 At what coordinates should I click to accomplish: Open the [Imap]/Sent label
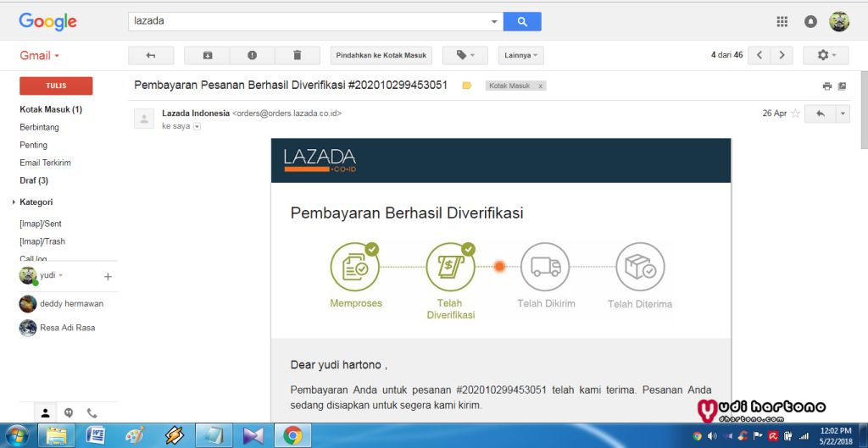[x=41, y=224]
